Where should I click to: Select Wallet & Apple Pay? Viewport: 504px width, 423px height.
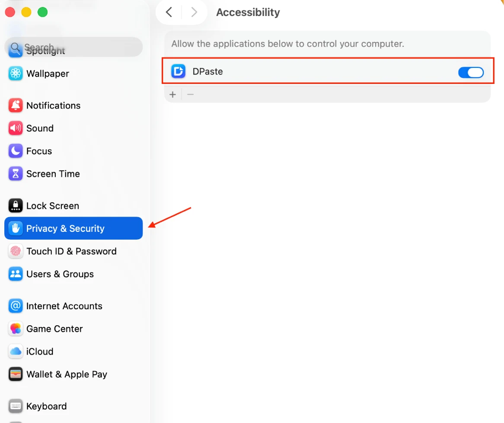coord(67,375)
